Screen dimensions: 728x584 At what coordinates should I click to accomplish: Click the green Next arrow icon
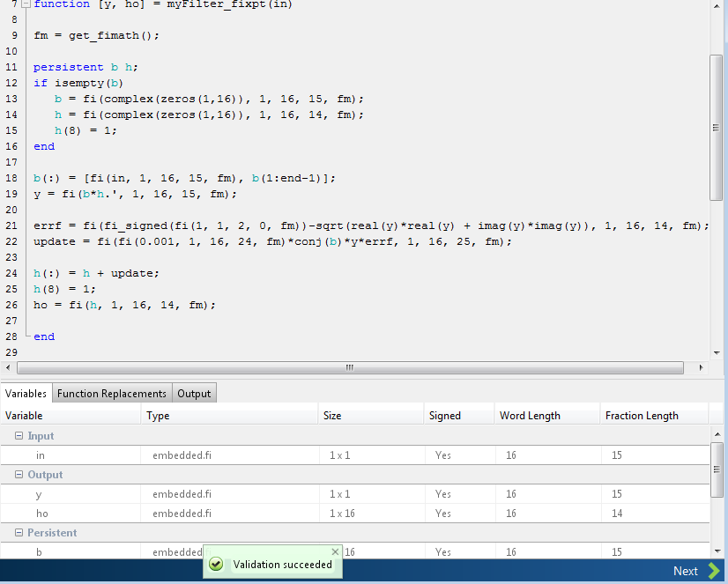(713, 571)
